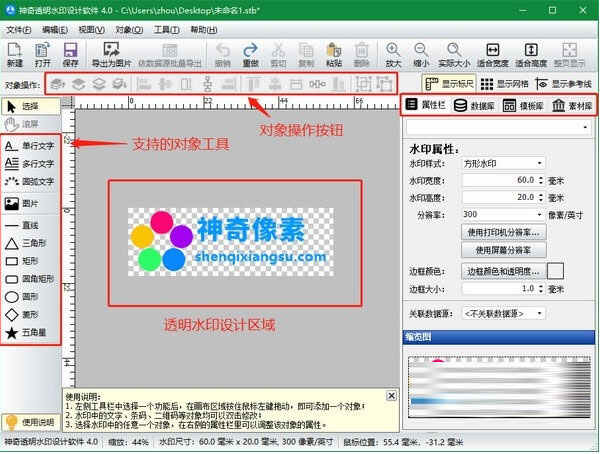Click the 边框大小 spinner arrows

click(541, 289)
